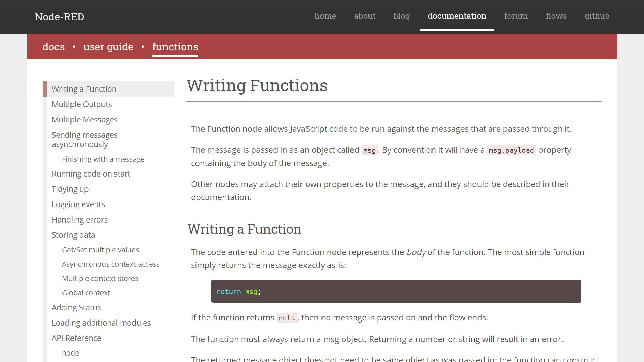Open the forum page
The width and height of the screenshot is (644, 362).
click(516, 16)
